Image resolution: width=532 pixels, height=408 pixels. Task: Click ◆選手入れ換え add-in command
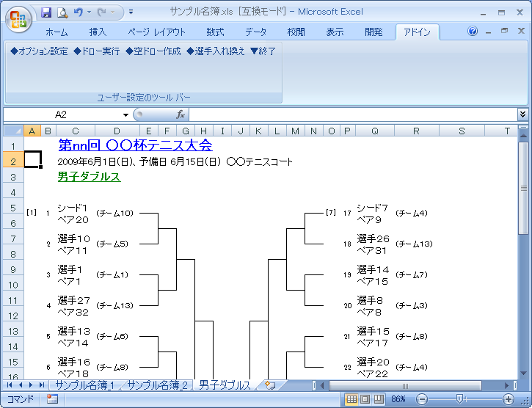pos(216,51)
